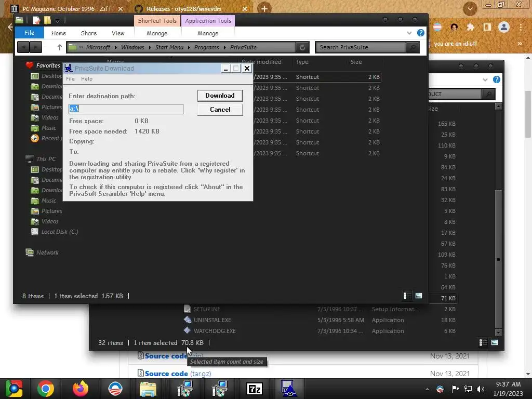Refresh the PrivaSuite folder address bar
The height and width of the screenshot is (399, 532).
tap(302, 47)
